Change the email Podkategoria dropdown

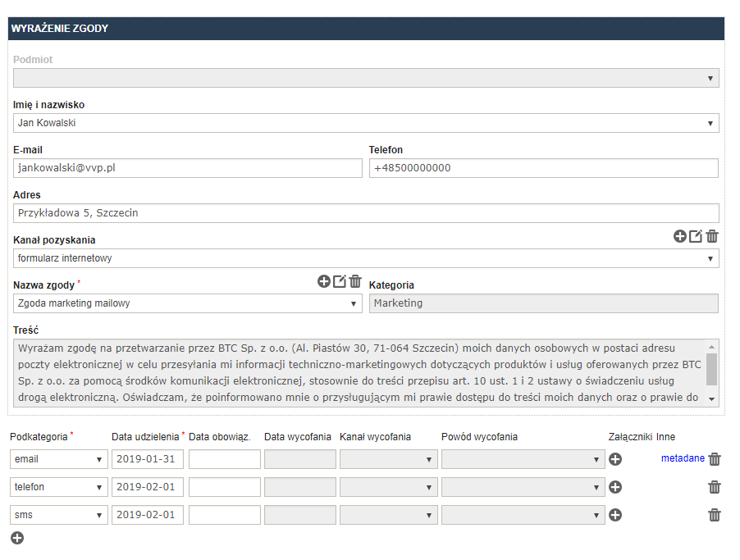click(59, 459)
